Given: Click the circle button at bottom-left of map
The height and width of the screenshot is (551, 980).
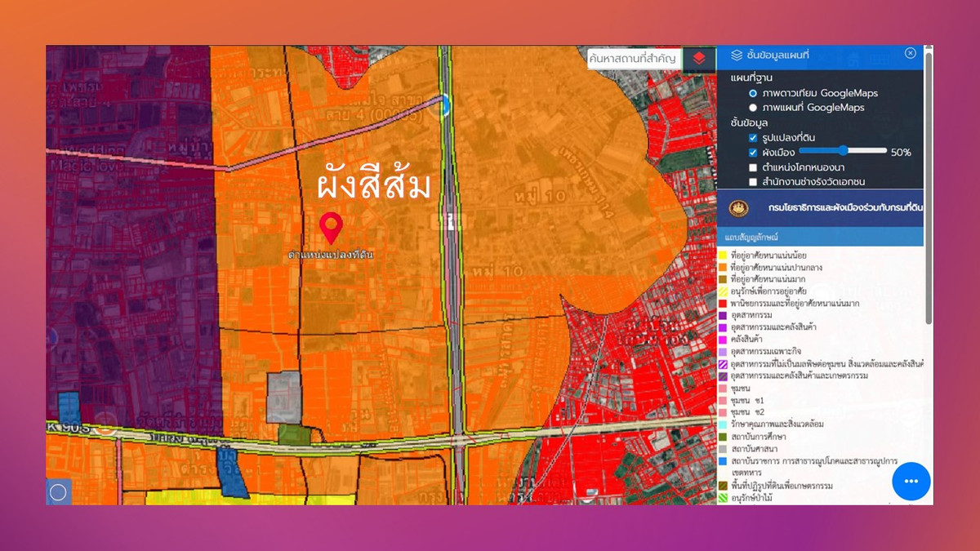Looking at the screenshot, I should tap(58, 492).
